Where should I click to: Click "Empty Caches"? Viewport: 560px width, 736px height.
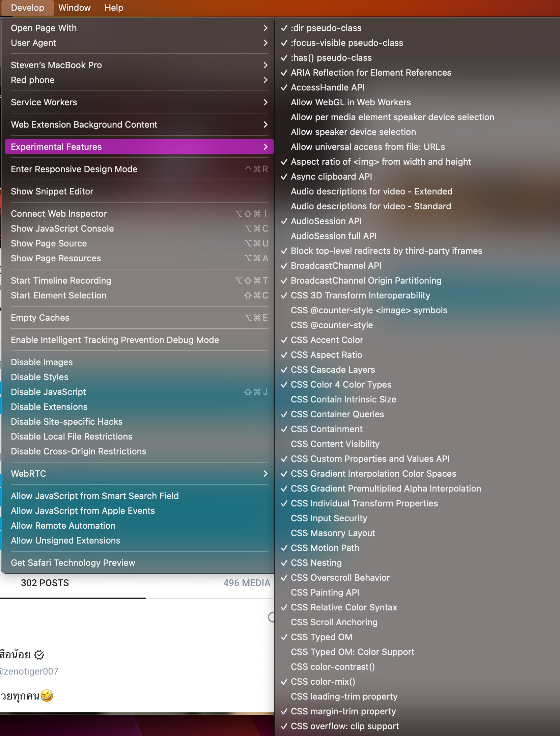pyautogui.click(x=40, y=317)
